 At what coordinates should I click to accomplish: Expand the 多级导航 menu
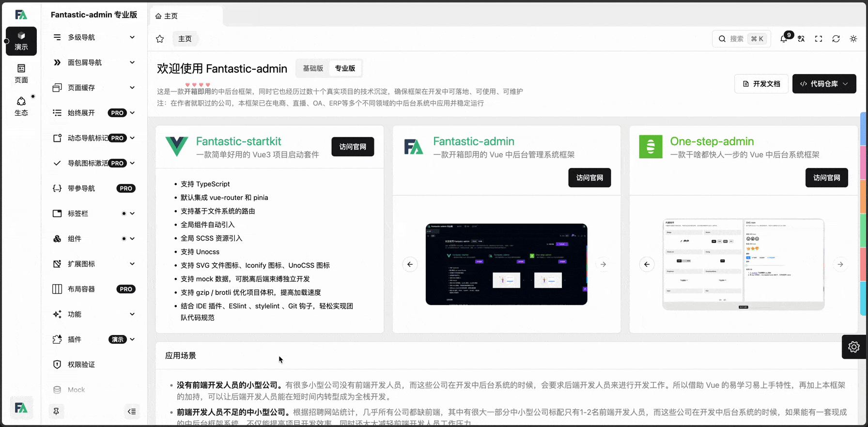click(x=94, y=37)
